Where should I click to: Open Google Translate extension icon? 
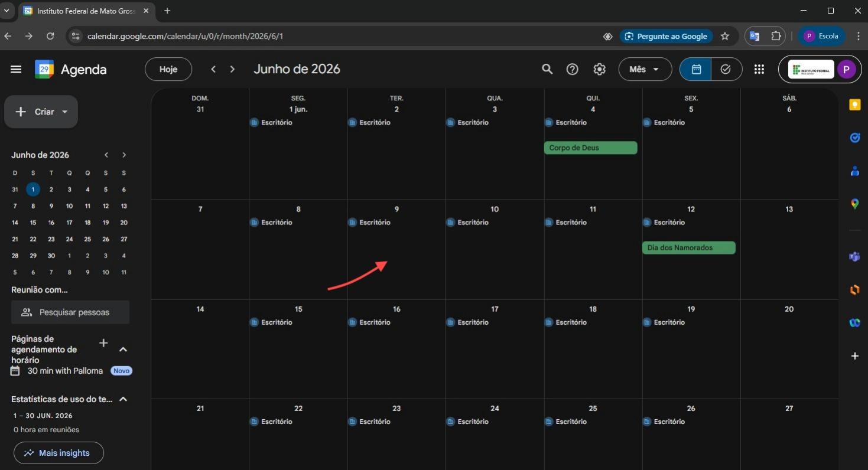click(x=755, y=36)
